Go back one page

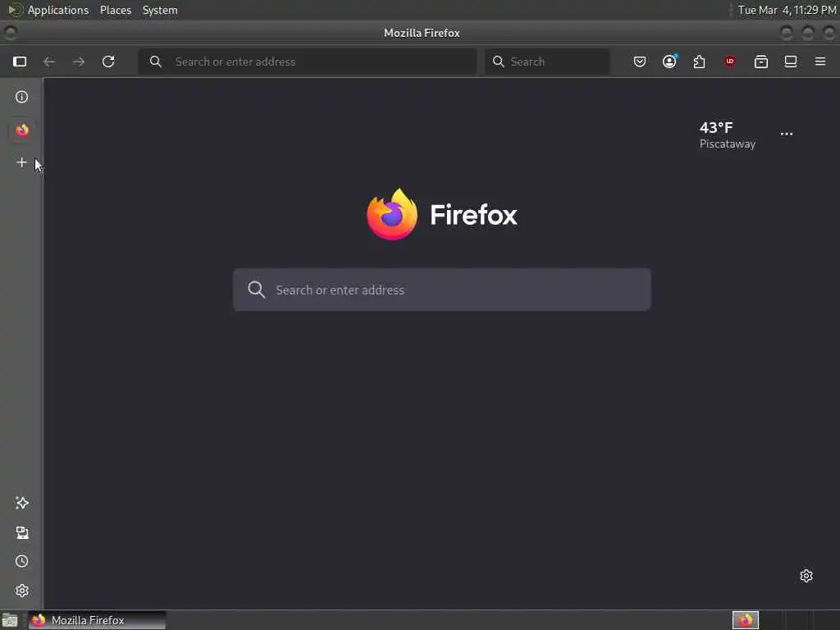click(48, 62)
